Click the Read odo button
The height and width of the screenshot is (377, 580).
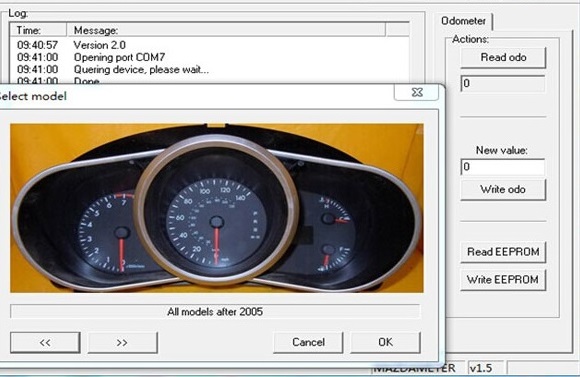[x=503, y=58]
